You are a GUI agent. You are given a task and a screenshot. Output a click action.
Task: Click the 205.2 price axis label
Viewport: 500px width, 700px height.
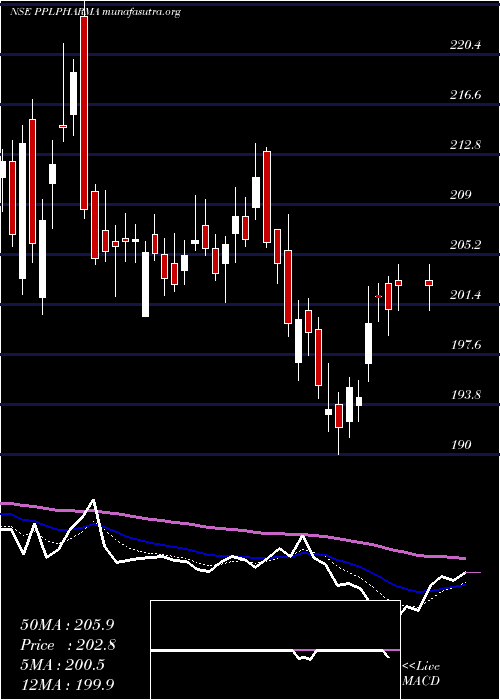pyautogui.click(x=466, y=244)
